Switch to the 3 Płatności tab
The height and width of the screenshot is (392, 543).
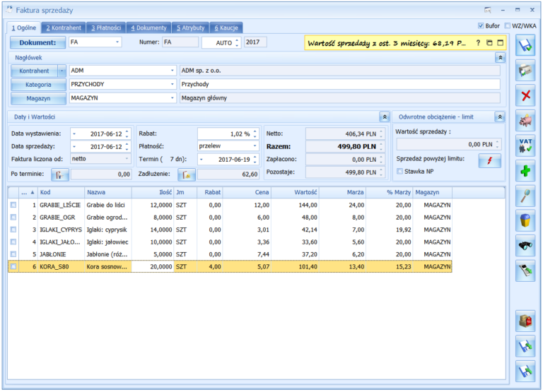click(x=106, y=28)
